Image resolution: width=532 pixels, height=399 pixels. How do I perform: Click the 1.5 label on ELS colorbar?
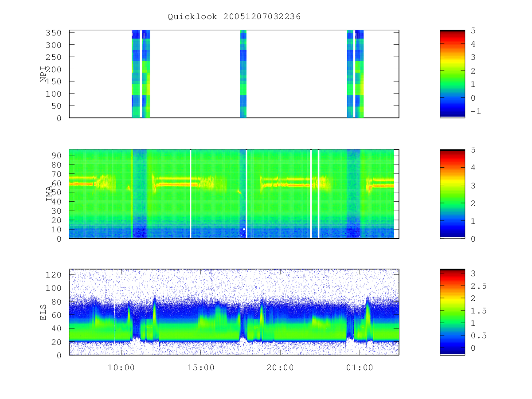tap(478, 311)
